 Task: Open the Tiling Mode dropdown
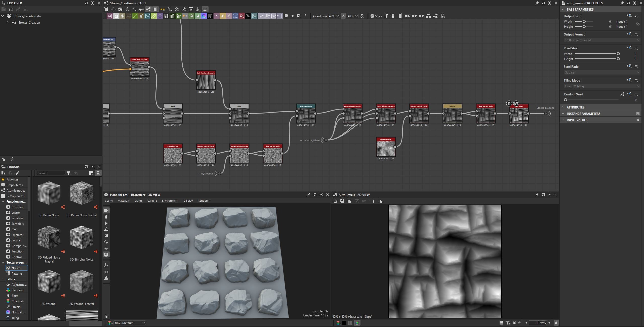602,86
